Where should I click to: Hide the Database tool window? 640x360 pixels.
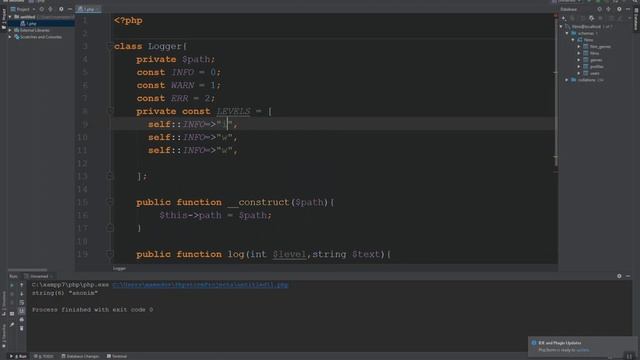tap(628, 9)
